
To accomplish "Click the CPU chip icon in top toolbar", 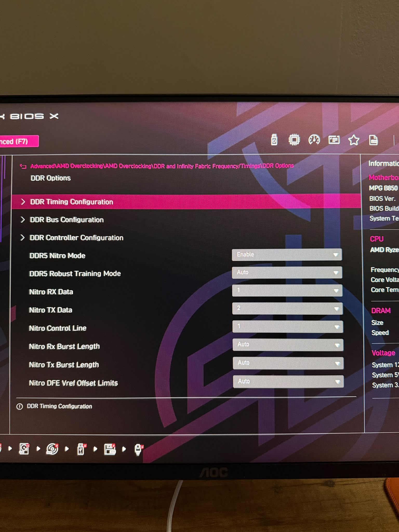I will pyautogui.click(x=294, y=140).
